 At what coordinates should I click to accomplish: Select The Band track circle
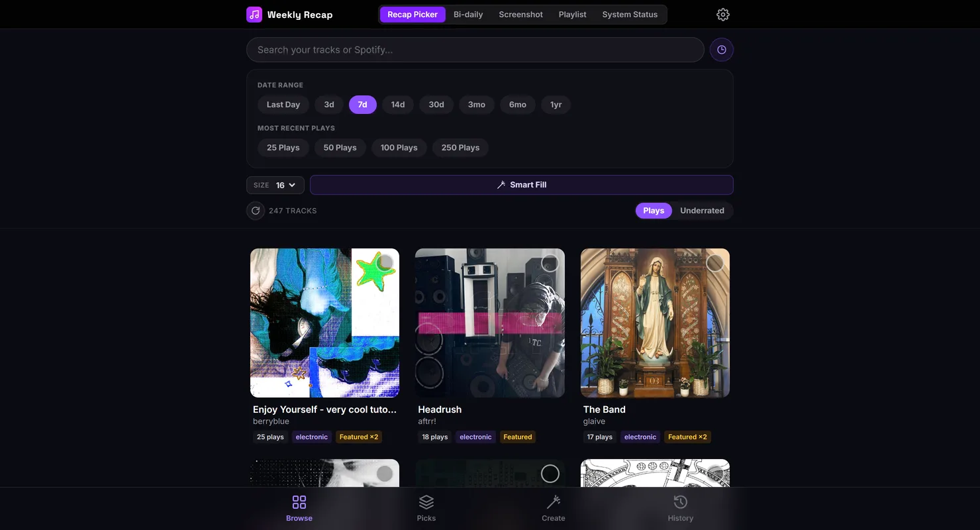(x=715, y=263)
